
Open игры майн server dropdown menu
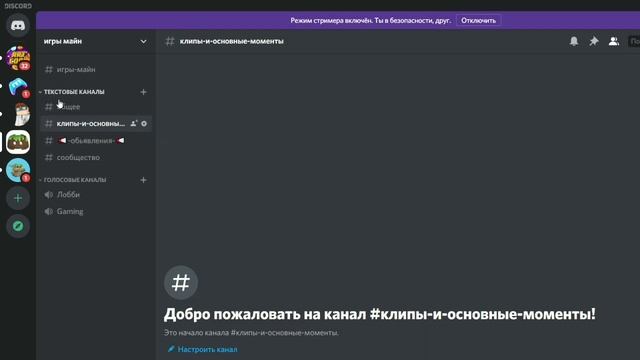[x=143, y=41]
